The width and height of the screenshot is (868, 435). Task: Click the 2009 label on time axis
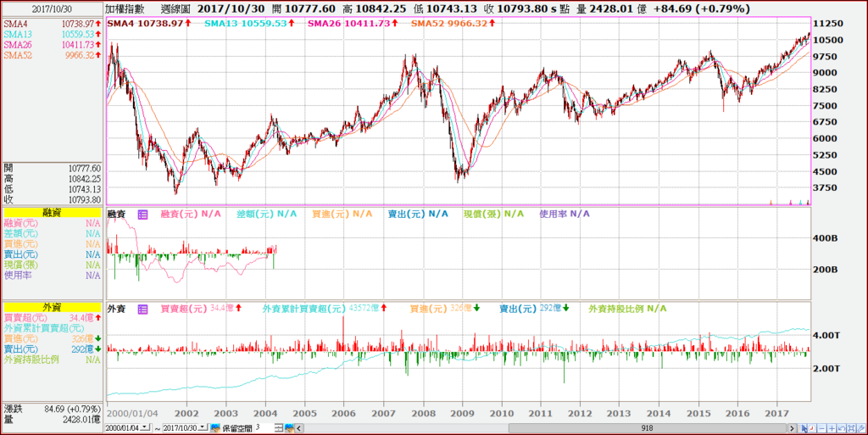click(x=462, y=414)
